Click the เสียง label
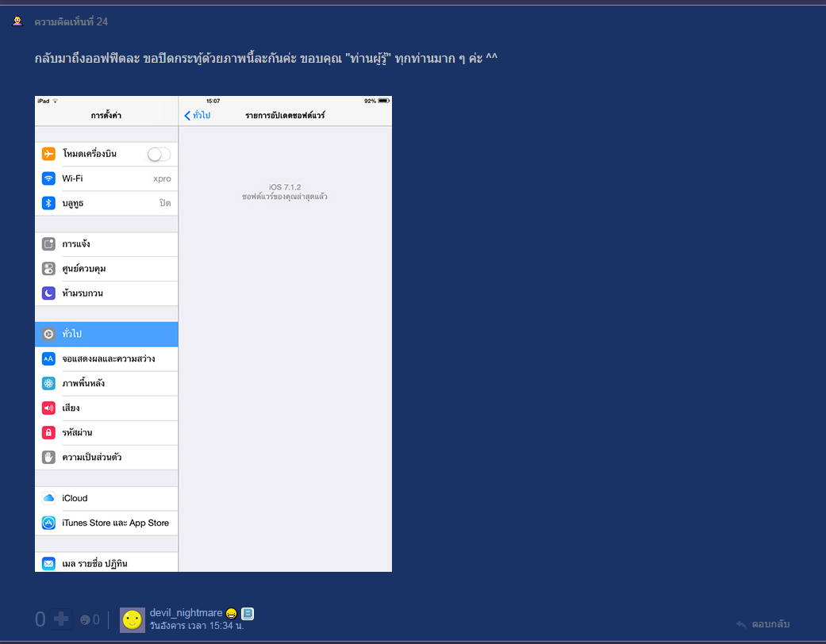The image size is (826, 644). pos(71,408)
